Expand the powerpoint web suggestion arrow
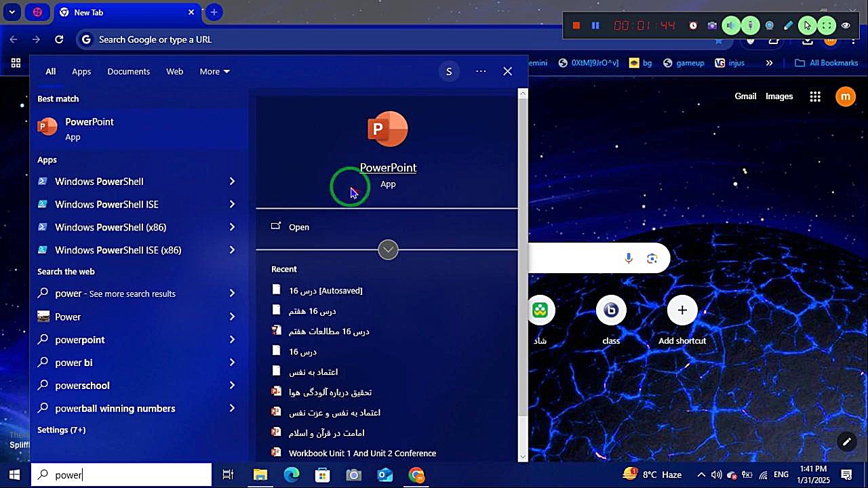The width and height of the screenshot is (868, 488). [232, 340]
